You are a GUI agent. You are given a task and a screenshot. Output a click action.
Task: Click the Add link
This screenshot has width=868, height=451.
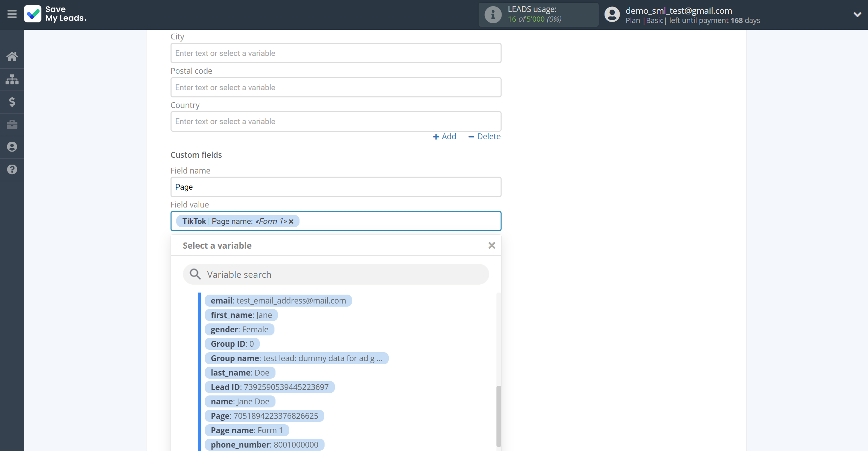tap(445, 137)
